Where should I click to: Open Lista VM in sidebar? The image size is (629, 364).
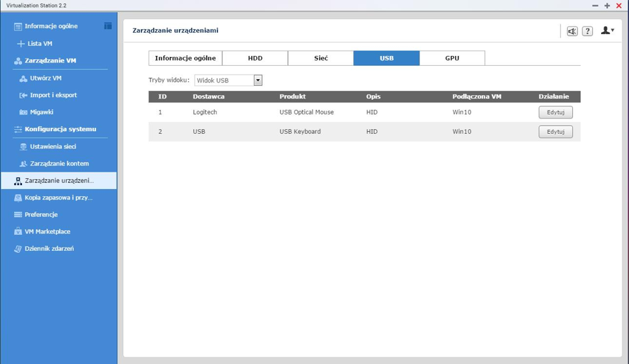(39, 43)
